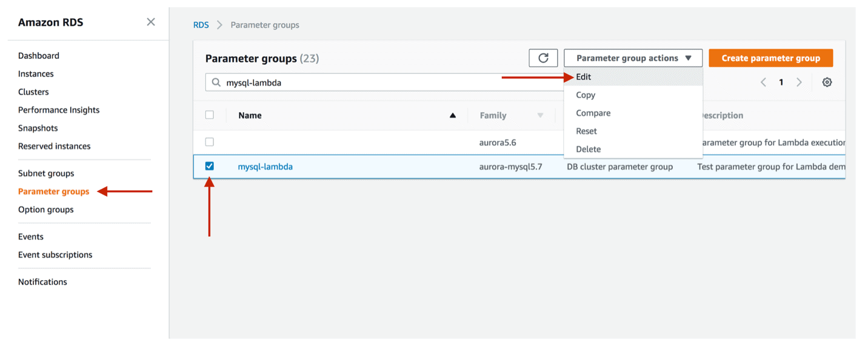Refresh the parameter groups list
This screenshot has height=351, width=868.
point(543,58)
